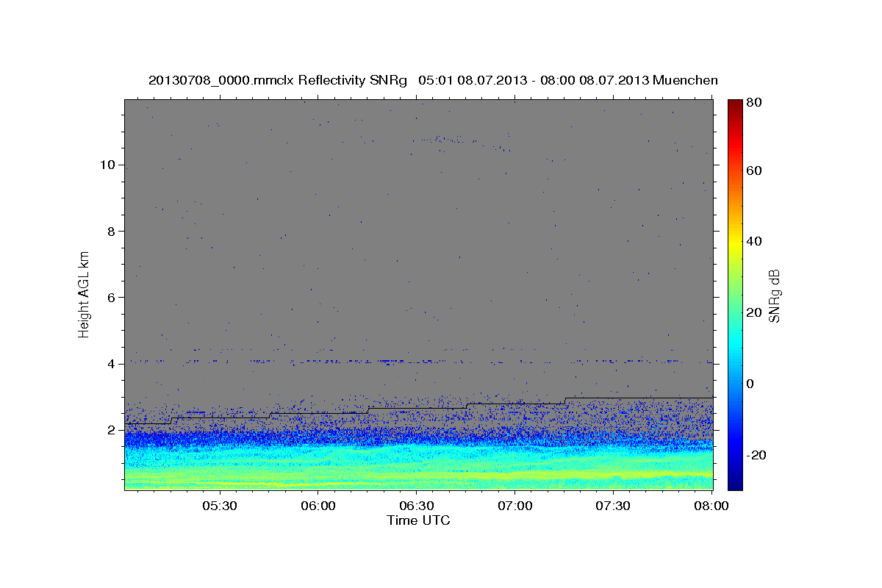Click the height tick label 6

(110, 297)
